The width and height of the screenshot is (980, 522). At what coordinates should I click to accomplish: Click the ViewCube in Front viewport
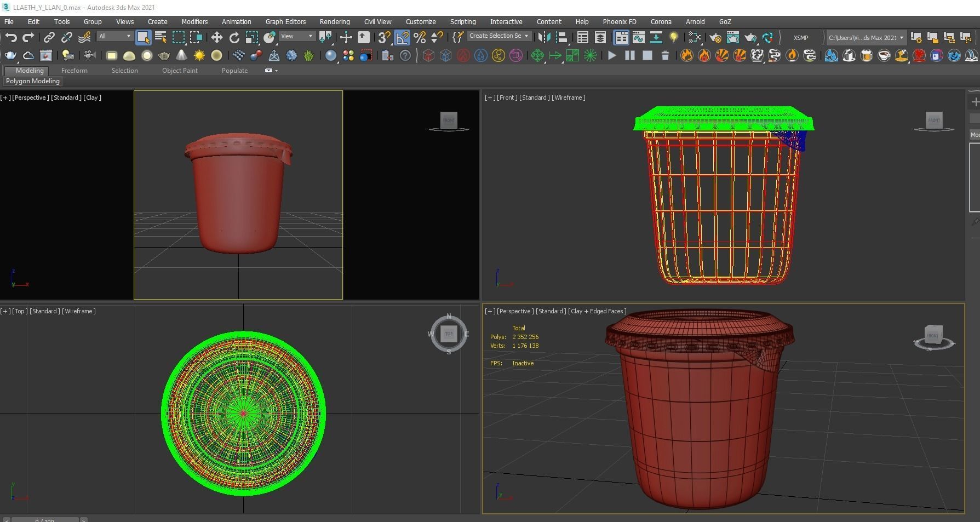[934, 120]
